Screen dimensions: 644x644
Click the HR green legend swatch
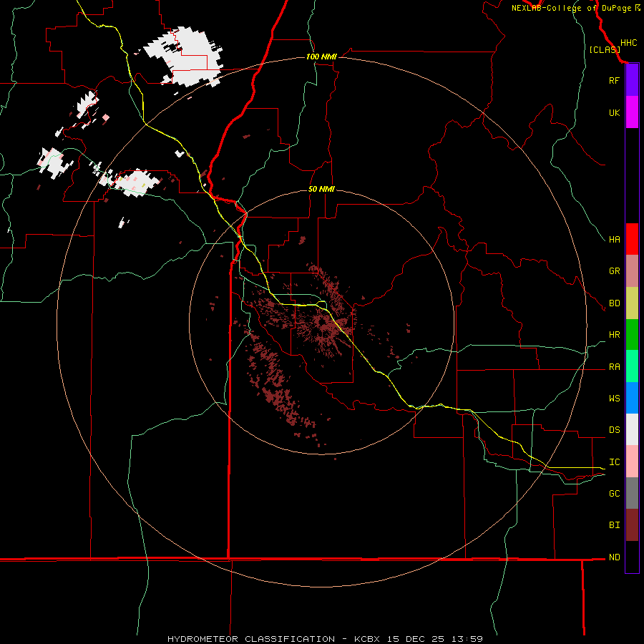click(x=632, y=335)
